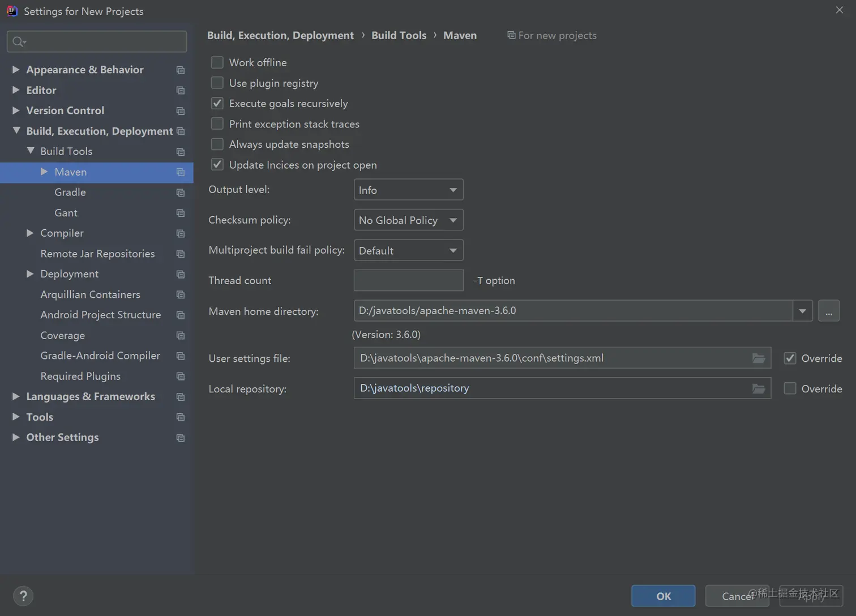Click Build Tools in breadcrumb
Viewport: 856px width, 616px height.
(x=399, y=35)
